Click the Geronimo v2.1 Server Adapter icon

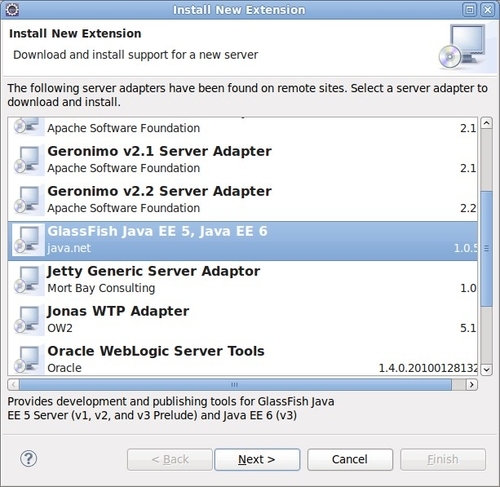pyautogui.click(x=29, y=160)
